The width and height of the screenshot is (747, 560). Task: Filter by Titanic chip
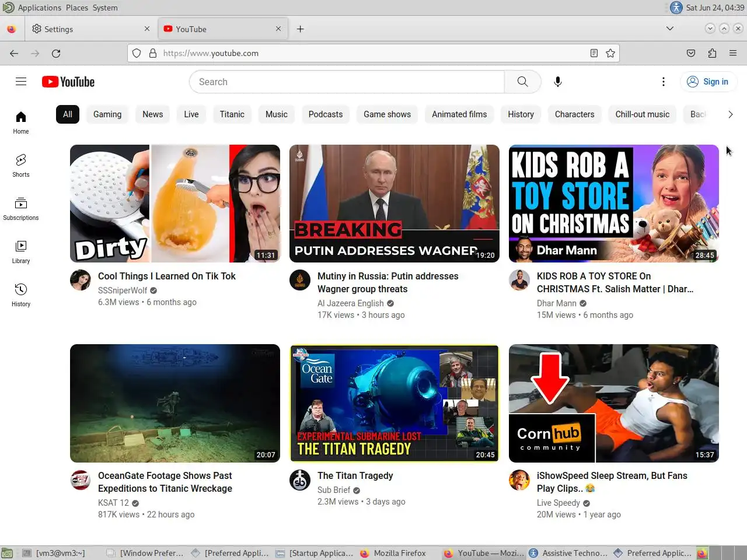pyautogui.click(x=232, y=114)
